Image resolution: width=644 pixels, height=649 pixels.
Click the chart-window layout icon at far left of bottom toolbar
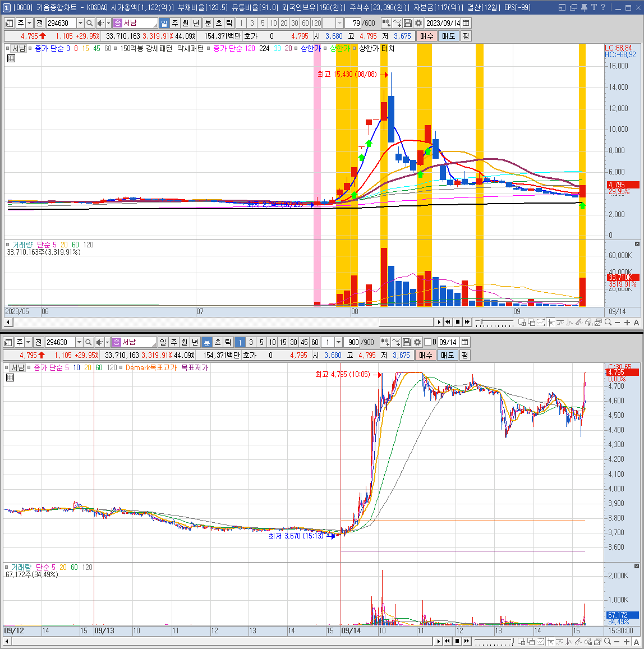8,342
